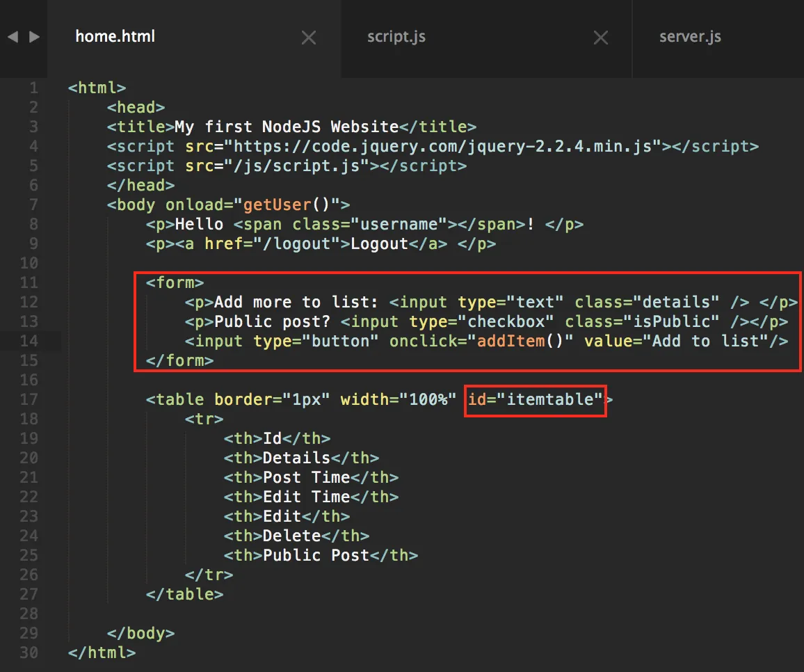
Task: Go to previous tab with left arrow
Action: (13, 37)
